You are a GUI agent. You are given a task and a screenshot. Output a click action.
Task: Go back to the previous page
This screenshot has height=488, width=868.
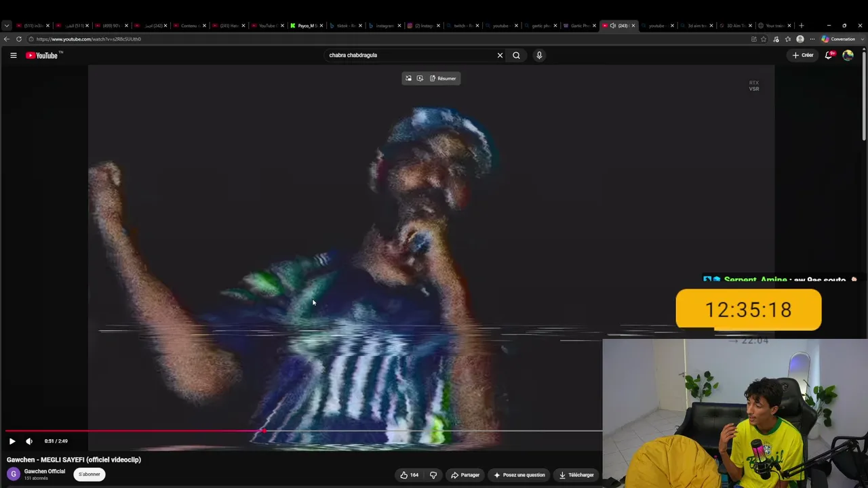(x=7, y=39)
